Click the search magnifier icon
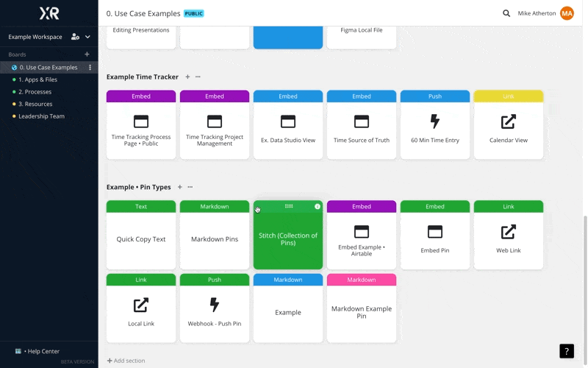The image size is (588, 368). 506,13
